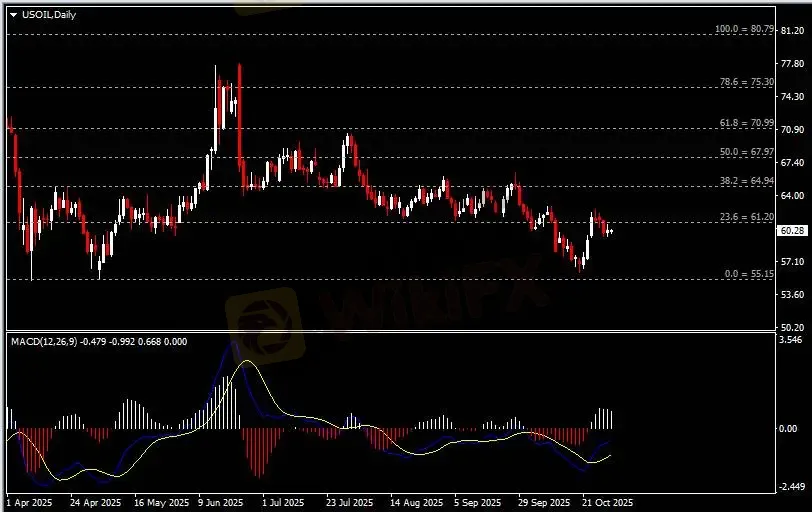The width and height of the screenshot is (812, 512).
Task: Select the 23.6 = 61.20 Fibonacci level label
Action: [747, 217]
